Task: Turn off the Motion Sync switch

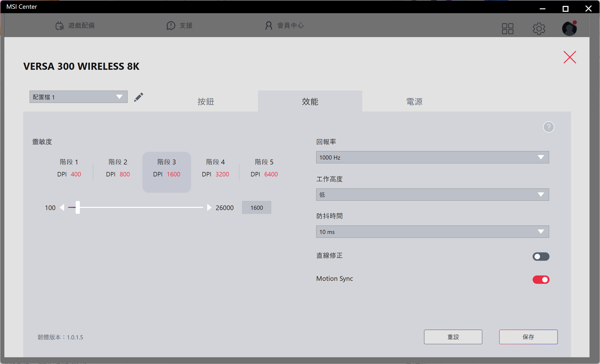Action: (x=541, y=280)
